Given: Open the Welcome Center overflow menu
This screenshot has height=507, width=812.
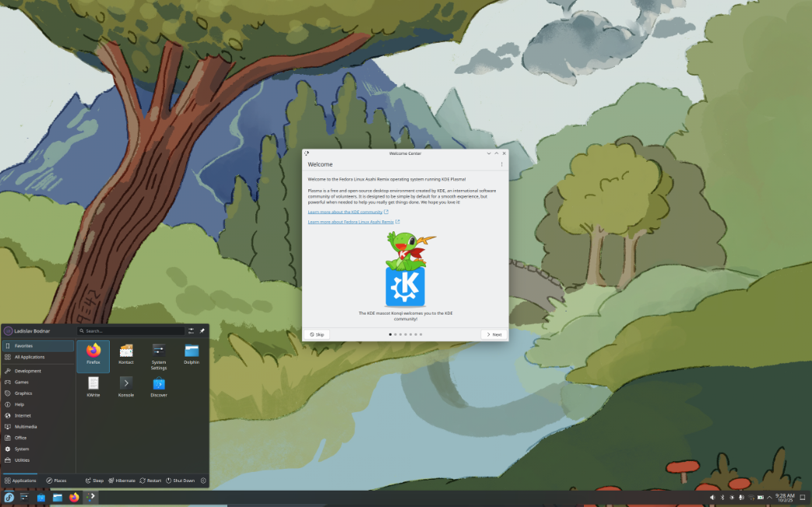Looking at the screenshot, I should click(502, 164).
